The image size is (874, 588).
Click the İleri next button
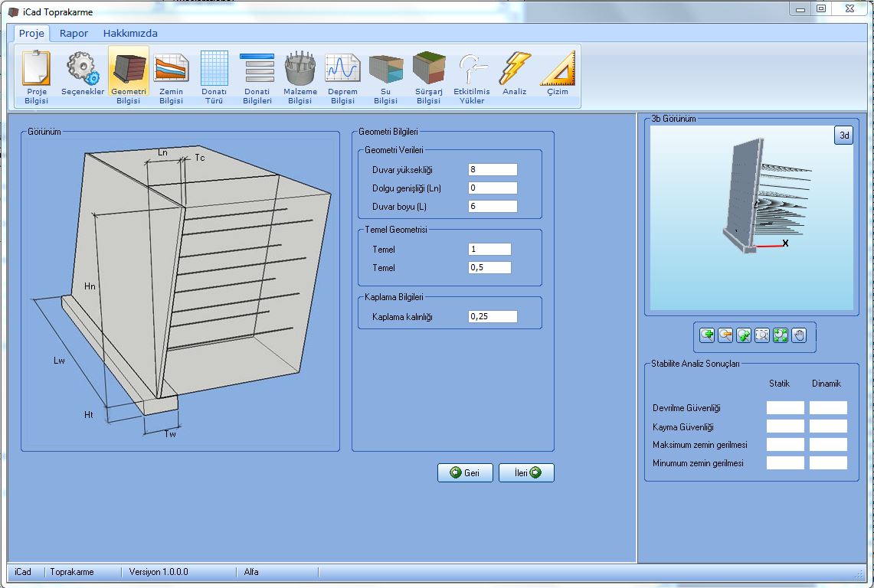point(526,472)
